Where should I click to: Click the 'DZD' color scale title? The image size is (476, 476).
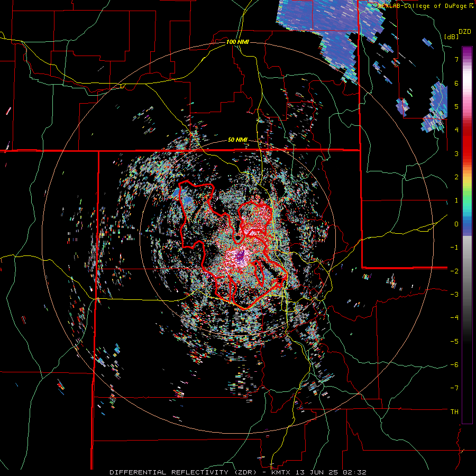[465, 32]
